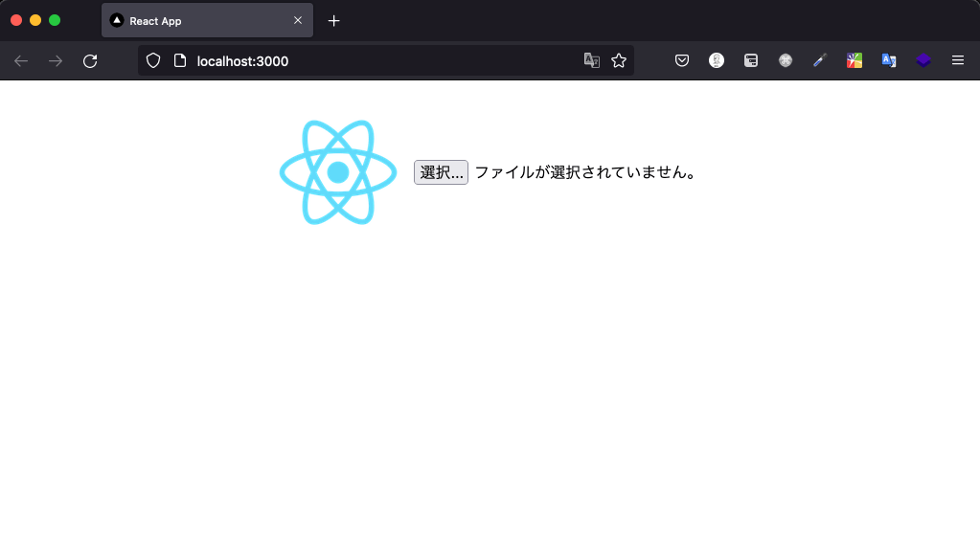Bookmark this page with the star icon
980x539 pixels.
point(619,60)
